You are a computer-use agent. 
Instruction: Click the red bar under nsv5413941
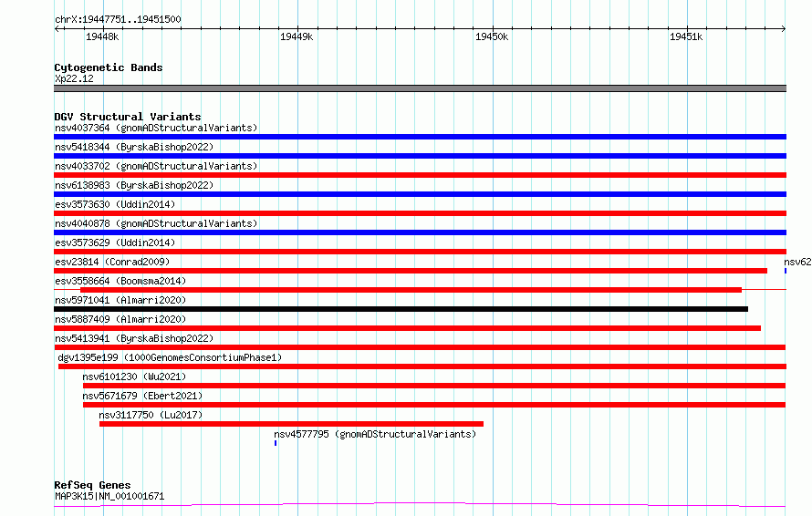pos(420,347)
